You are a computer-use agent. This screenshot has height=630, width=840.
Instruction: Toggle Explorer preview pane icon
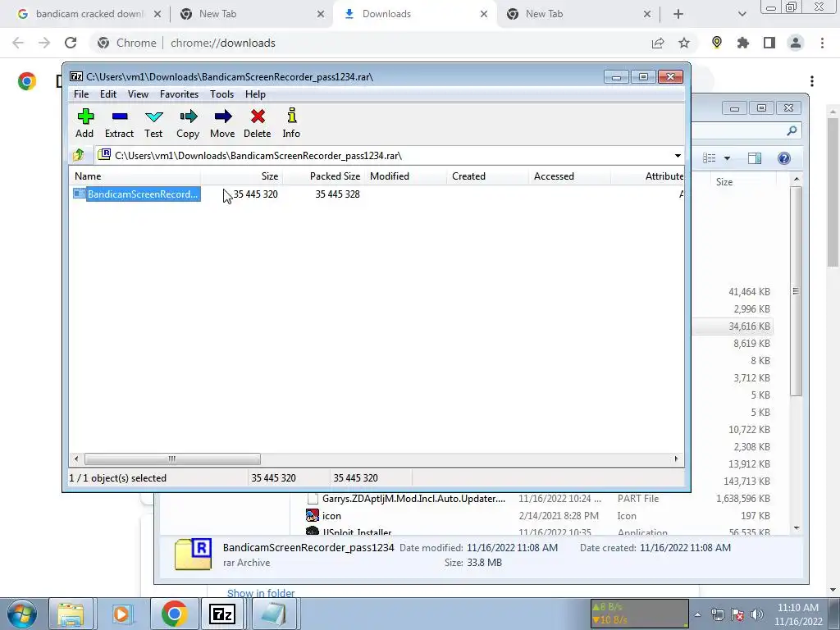click(x=755, y=158)
